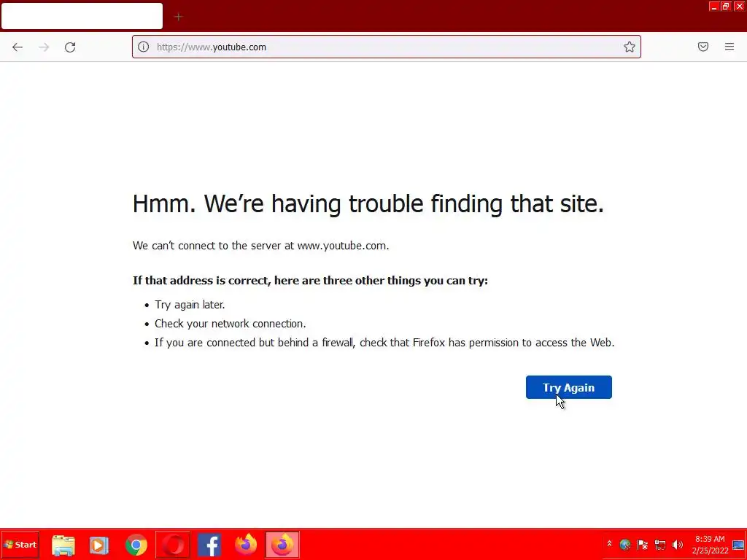Bookmark this page with the star icon
747x560 pixels.
pos(630,47)
